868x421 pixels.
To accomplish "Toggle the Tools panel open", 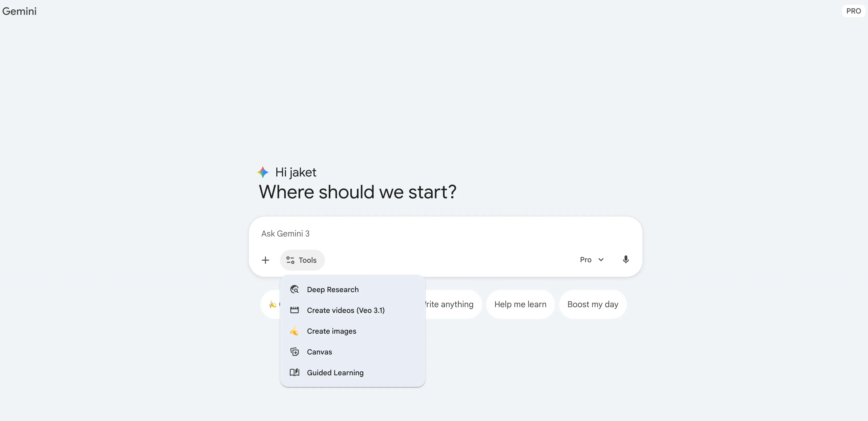I will coord(302,260).
